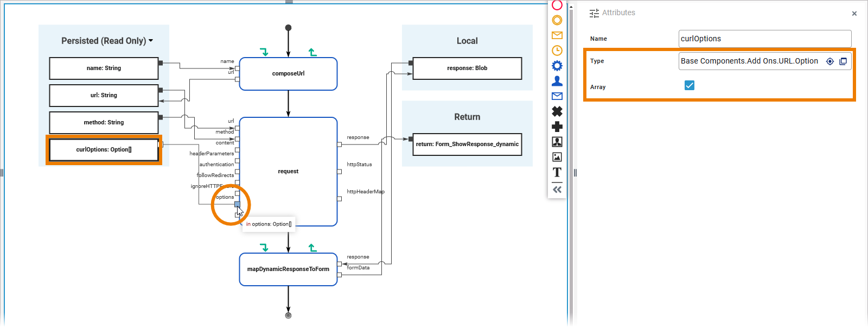868x327 pixels.
Task: Select the curlOptions variable box
Action: (x=104, y=150)
